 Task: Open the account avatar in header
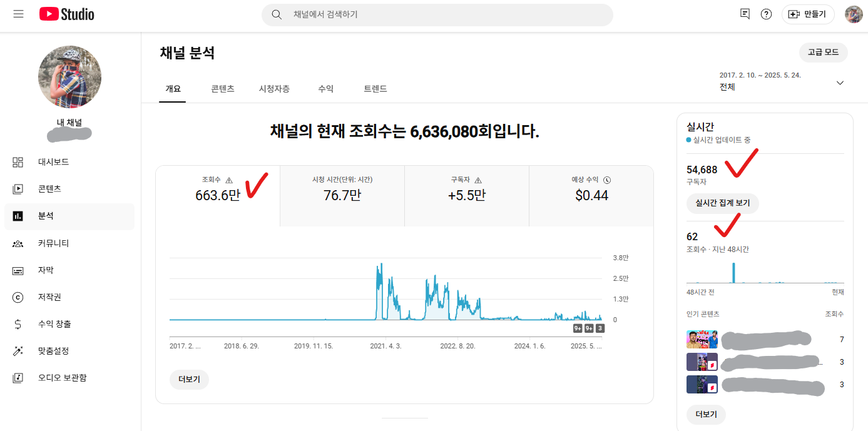tap(854, 14)
